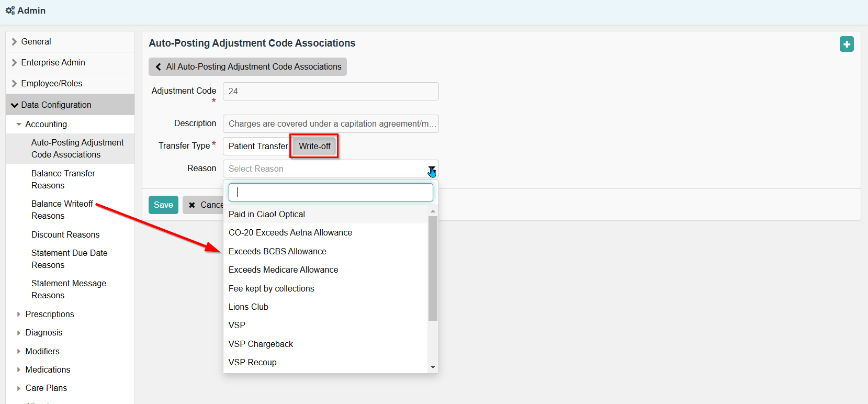Choose Exceeds BCBS Allowance reason
Screen dimensions: 868x404
277,252
